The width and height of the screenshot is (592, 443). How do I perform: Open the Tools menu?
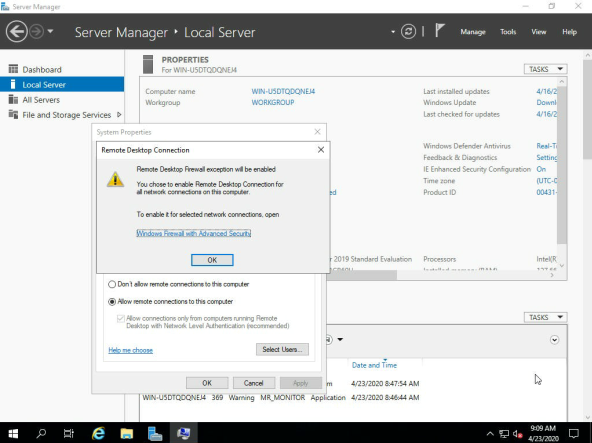[x=508, y=32]
